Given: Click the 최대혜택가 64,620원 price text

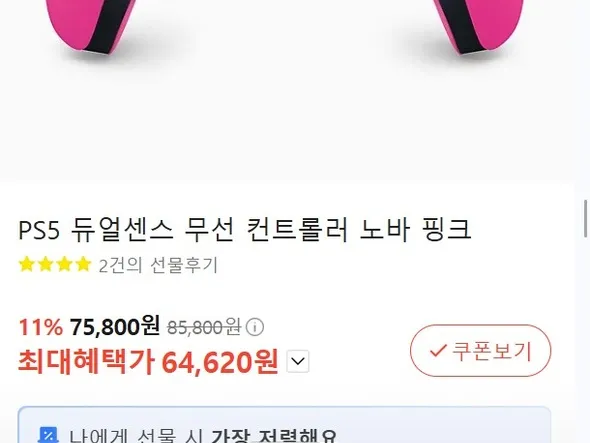Looking at the screenshot, I should tap(148, 362).
